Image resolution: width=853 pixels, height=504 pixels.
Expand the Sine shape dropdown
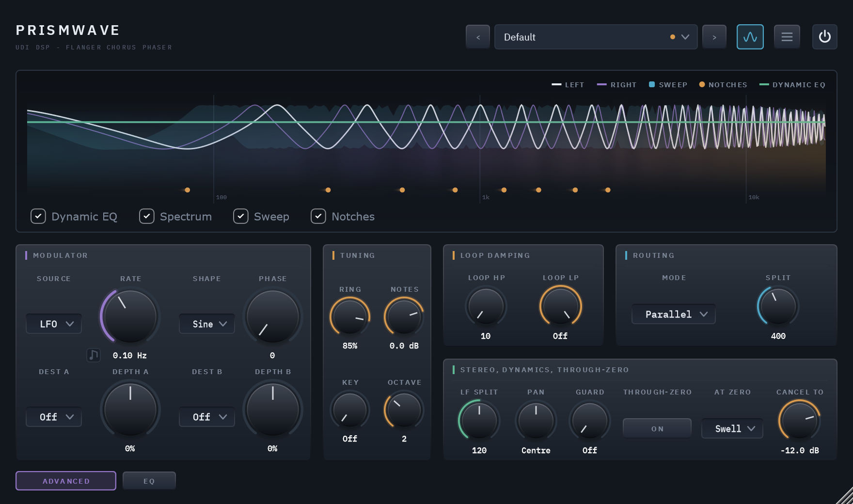(x=207, y=324)
